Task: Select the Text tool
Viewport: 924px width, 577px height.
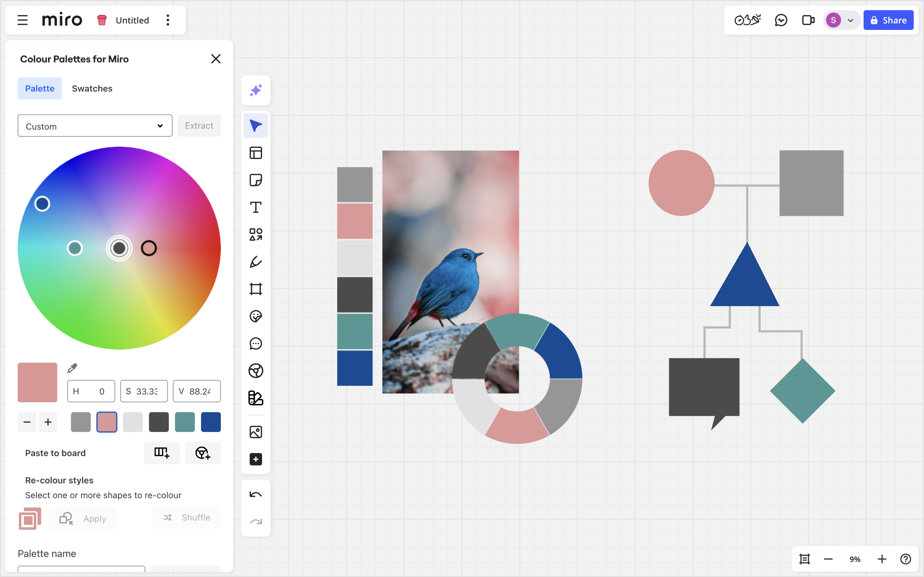Action: (256, 207)
